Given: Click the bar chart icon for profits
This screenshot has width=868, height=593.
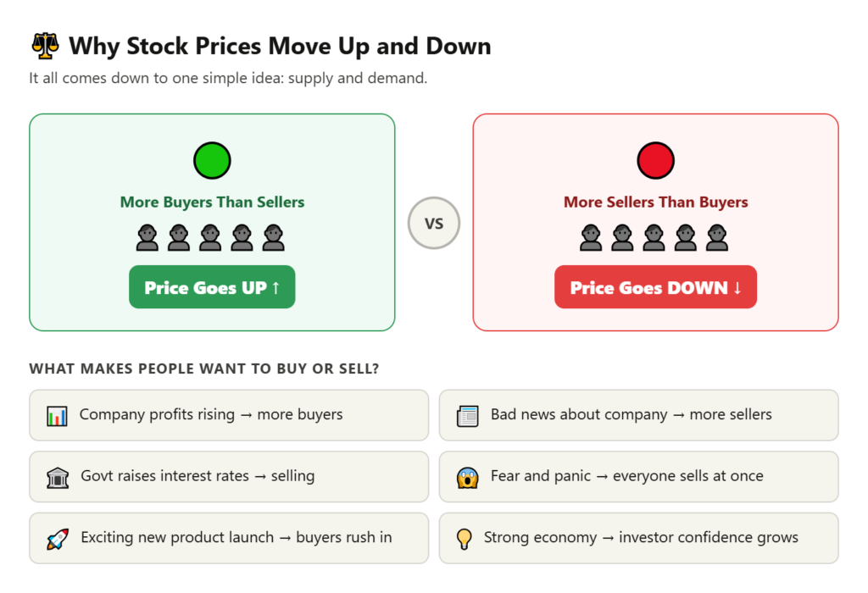Looking at the screenshot, I should 57,416.
